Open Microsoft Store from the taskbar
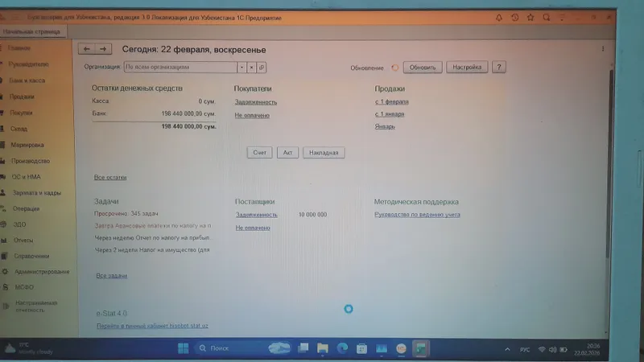Image resolution: width=644 pixels, height=362 pixels. click(361, 348)
